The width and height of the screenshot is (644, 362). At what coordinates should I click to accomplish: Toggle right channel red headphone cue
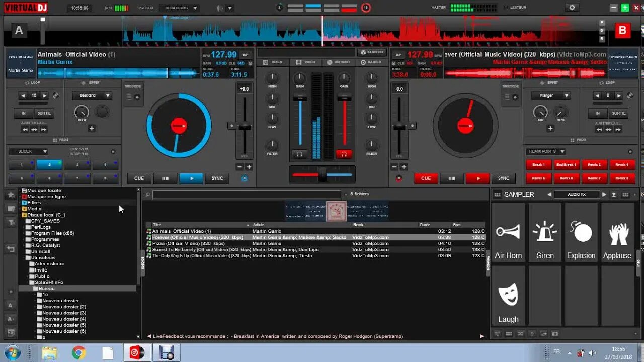(x=344, y=154)
